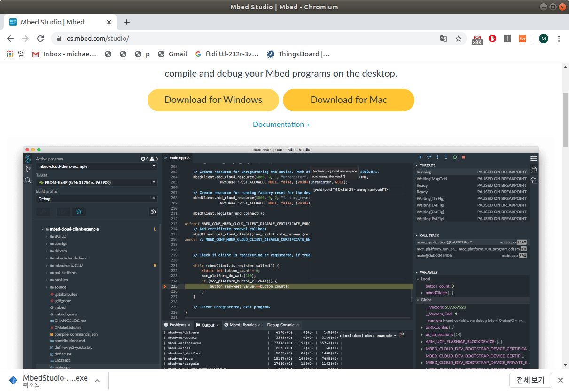Click the breakpoint arrow at line 225
This screenshot has height=392, width=569.
(x=164, y=286)
